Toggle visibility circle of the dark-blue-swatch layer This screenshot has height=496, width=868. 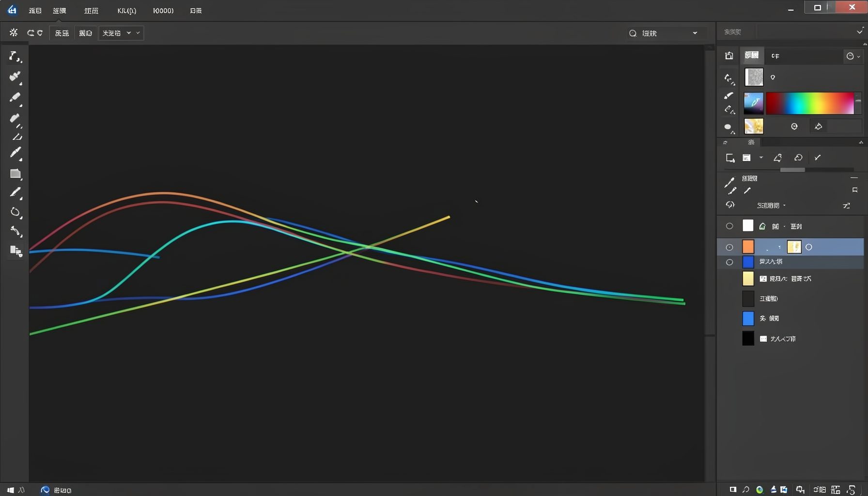729,262
